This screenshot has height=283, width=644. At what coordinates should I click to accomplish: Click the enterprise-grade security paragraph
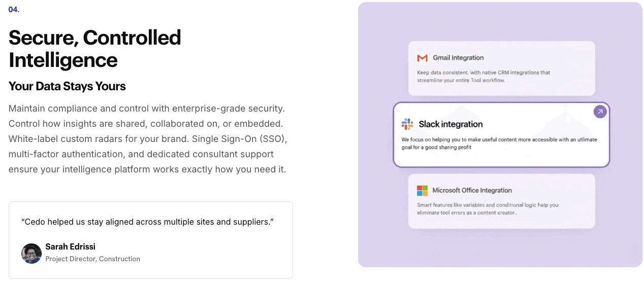click(x=147, y=138)
